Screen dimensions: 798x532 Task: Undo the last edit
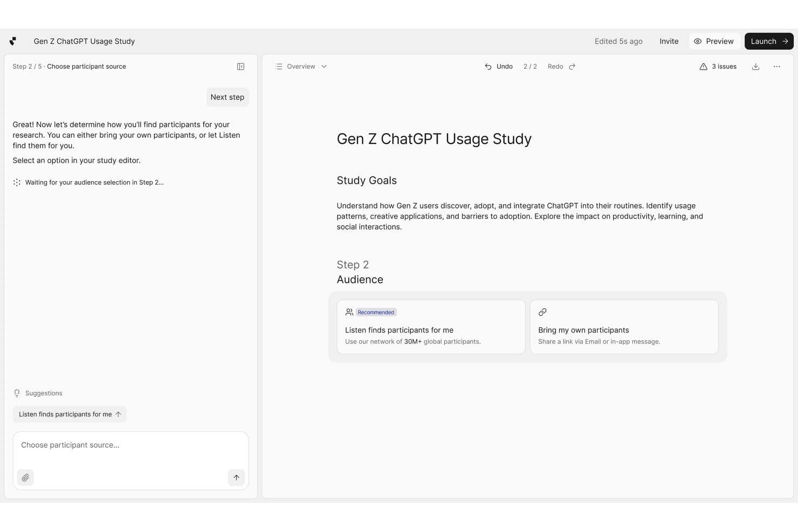click(x=499, y=66)
